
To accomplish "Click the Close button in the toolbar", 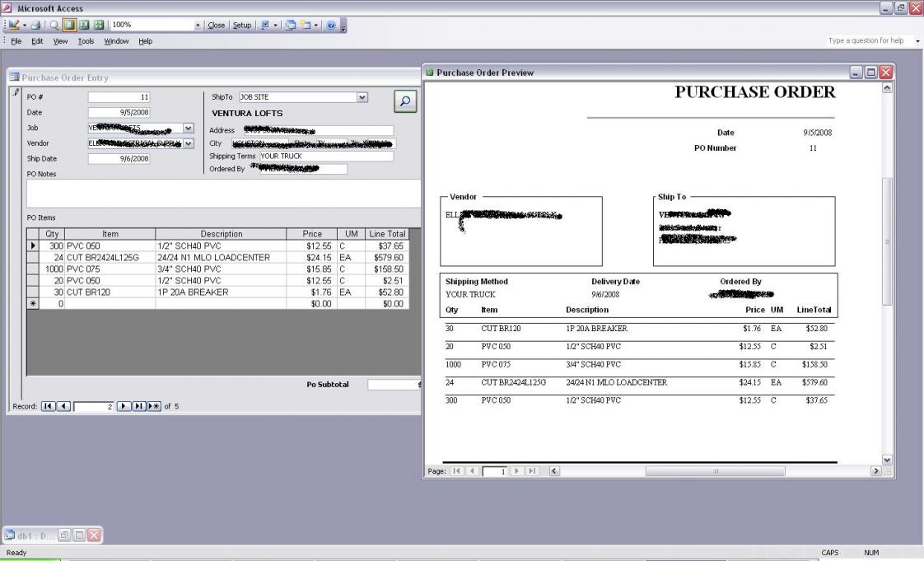I will pos(217,25).
